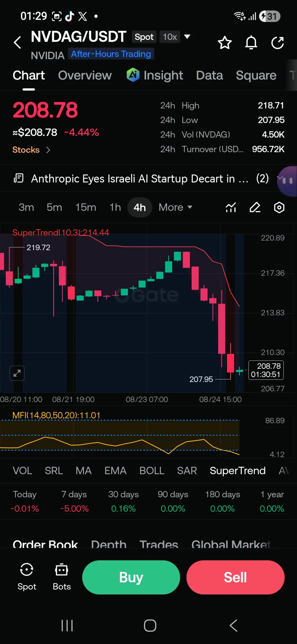Tap the green Buy button

tap(131, 577)
